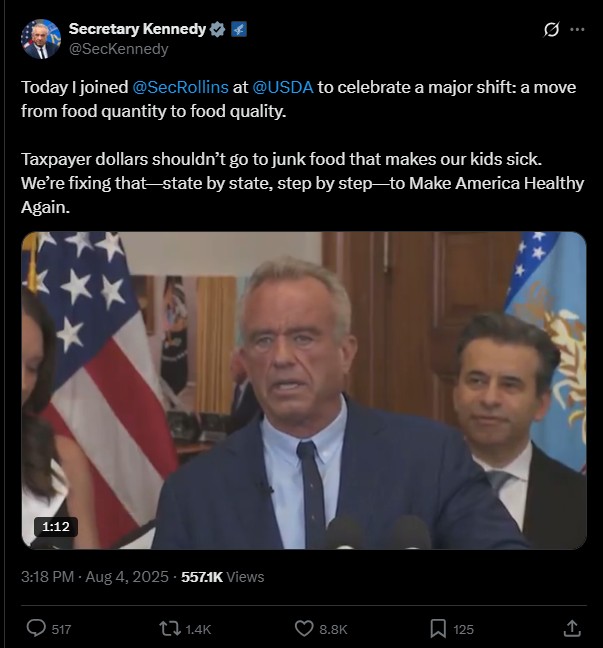Like the post with heart icon
603x648 pixels.
tap(304, 629)
